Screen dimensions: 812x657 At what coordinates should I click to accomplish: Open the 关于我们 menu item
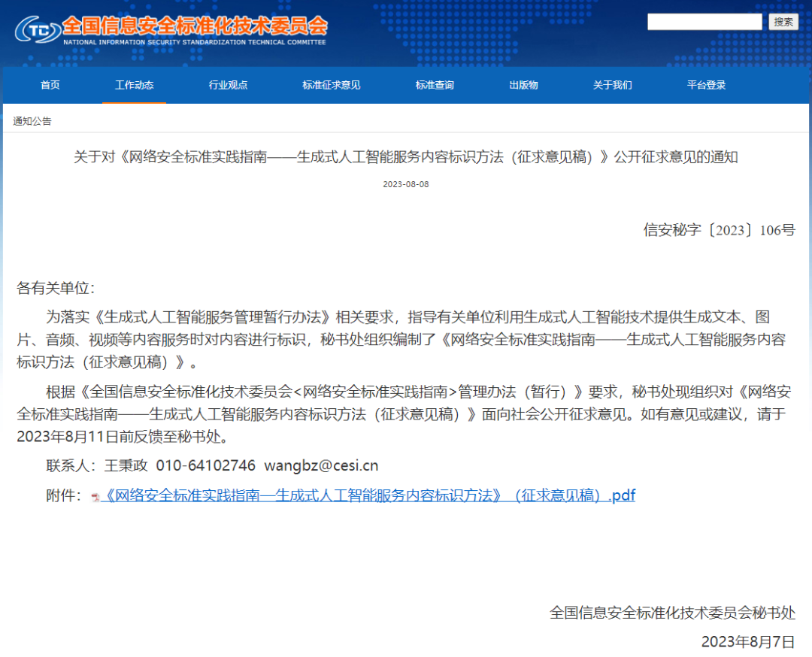[613, 85]
